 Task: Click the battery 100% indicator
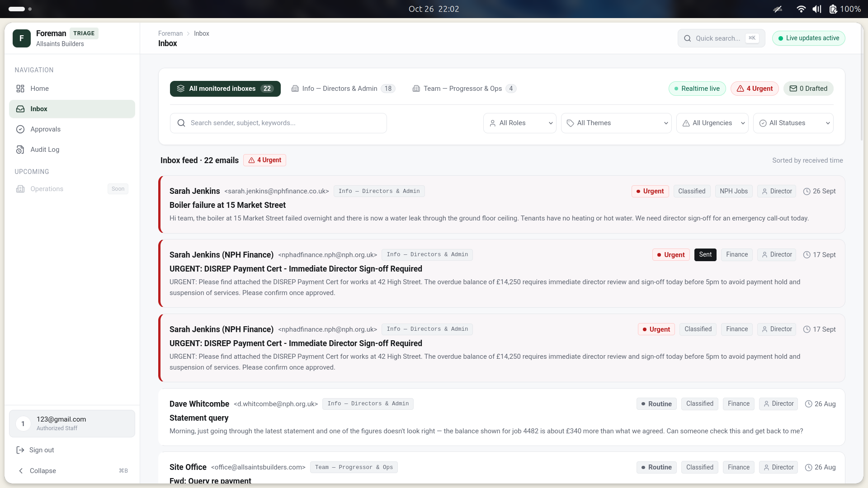[845, 9]
